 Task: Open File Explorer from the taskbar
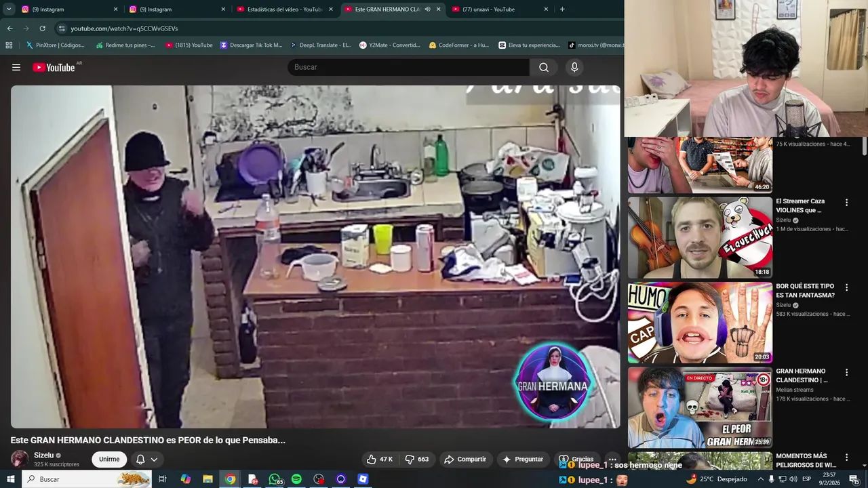(x=208, y=479)
